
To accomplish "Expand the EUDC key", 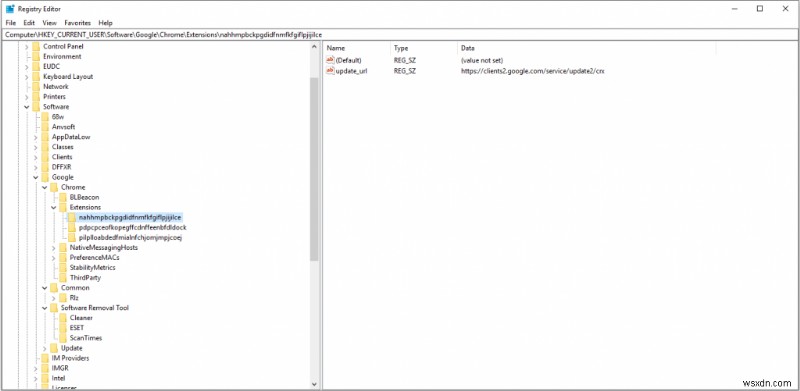I will tap(27, 66).
